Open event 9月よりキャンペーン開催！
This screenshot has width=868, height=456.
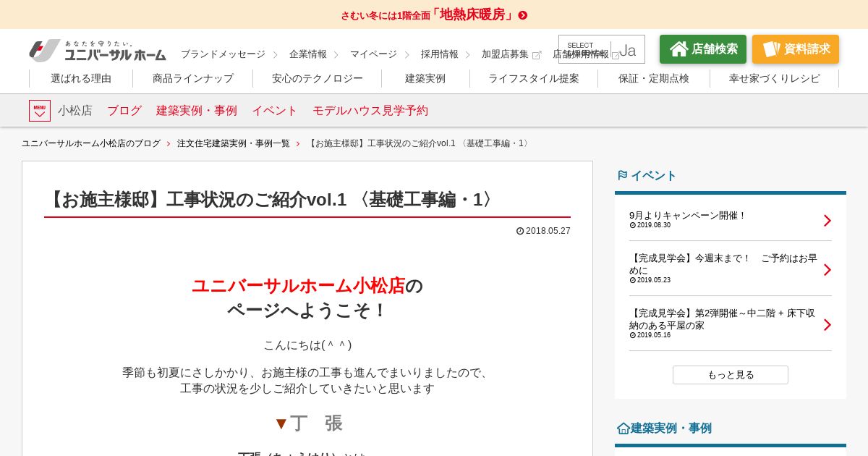tap(687, 216)
